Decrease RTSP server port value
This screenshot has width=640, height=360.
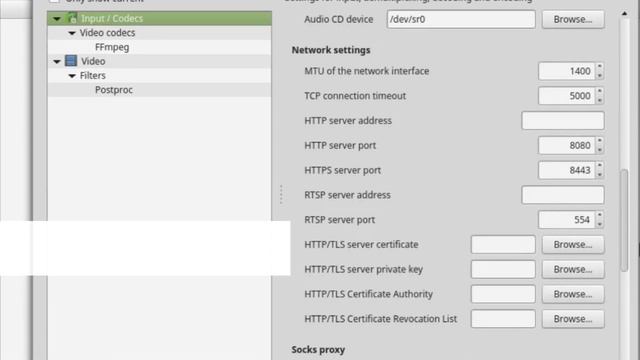coord(600,224)
